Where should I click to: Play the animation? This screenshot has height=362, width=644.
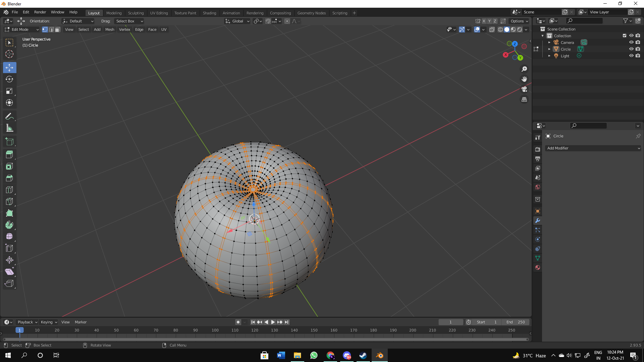(273, 322)
